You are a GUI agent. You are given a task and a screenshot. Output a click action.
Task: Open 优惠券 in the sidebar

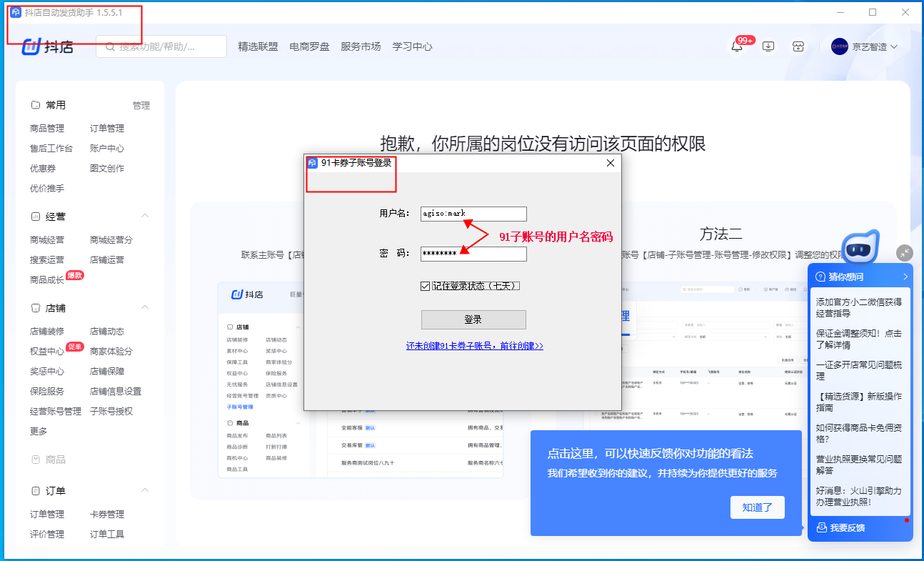pyautogui.click(x=43, y=169)
